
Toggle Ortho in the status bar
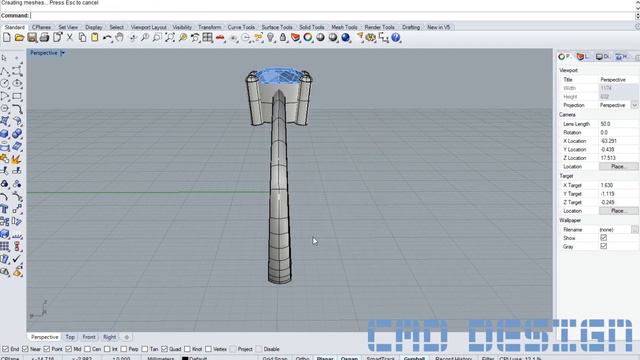point(302,358)
